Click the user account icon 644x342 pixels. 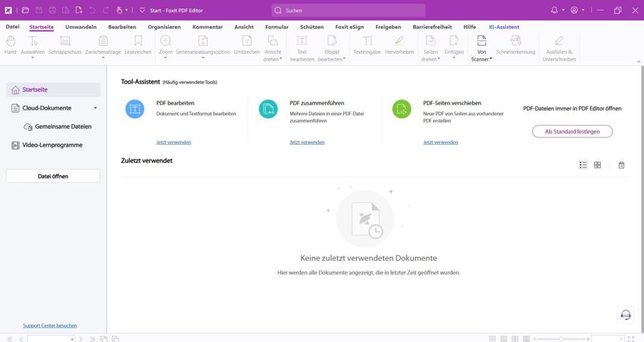click(x=574, y=11)
